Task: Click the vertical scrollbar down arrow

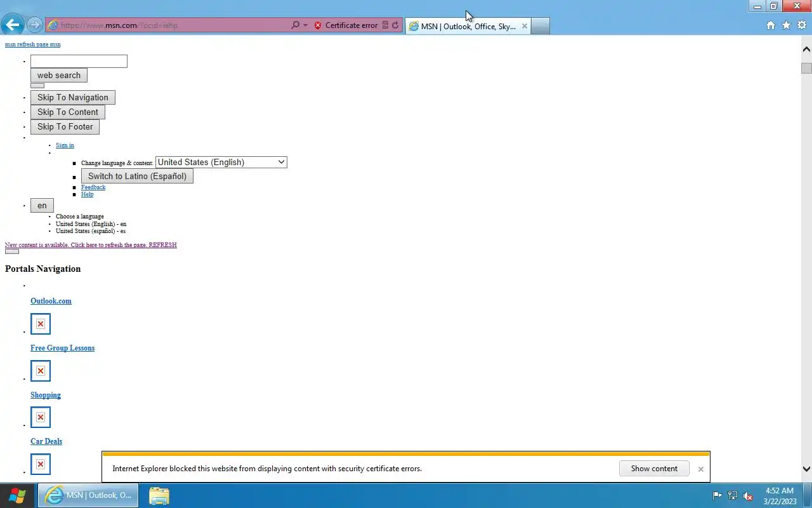Action: tap(806, 469)
